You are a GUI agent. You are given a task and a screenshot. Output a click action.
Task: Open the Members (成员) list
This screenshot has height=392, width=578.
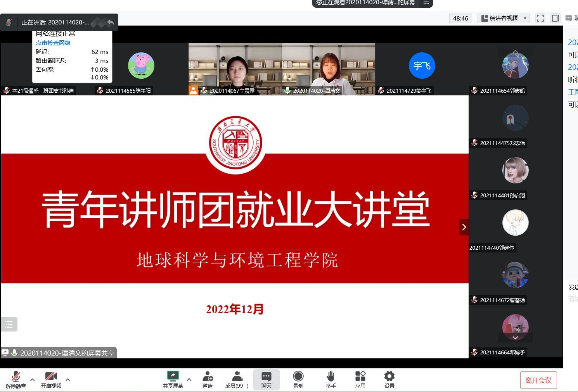237,376
